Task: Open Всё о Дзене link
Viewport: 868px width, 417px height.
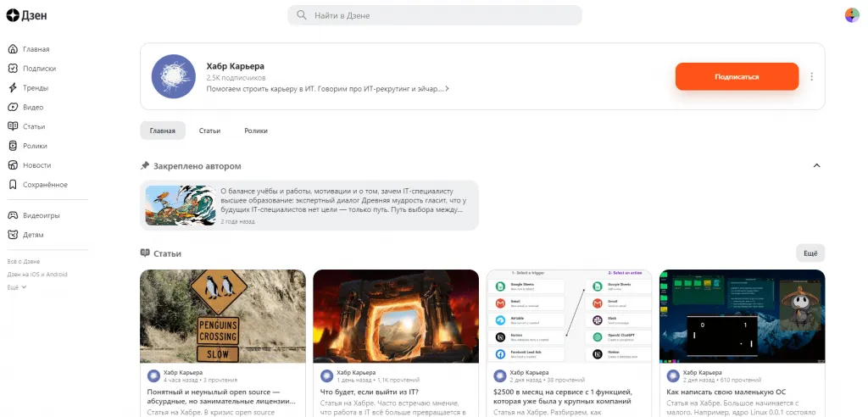Action: pos(24,261)
